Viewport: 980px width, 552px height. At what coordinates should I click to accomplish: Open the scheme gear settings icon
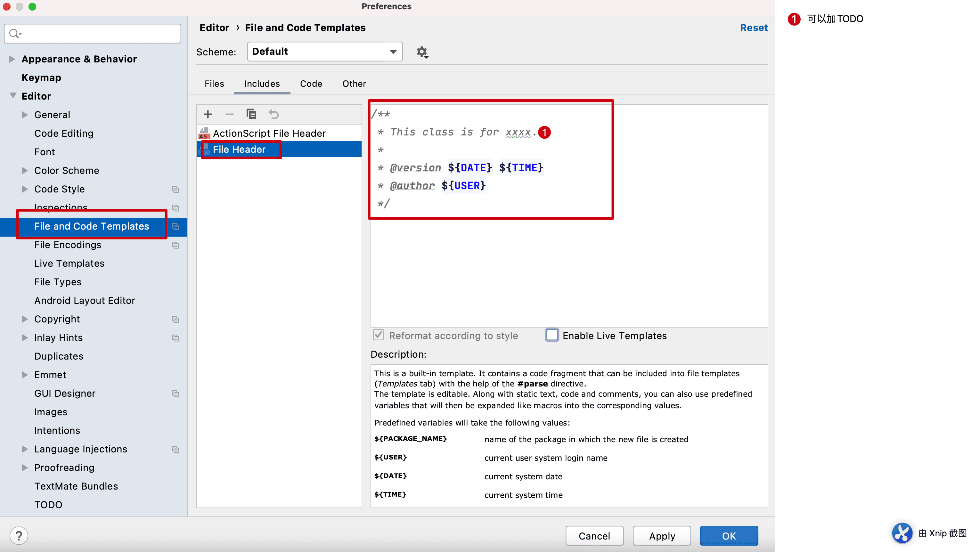click(421, 52)
